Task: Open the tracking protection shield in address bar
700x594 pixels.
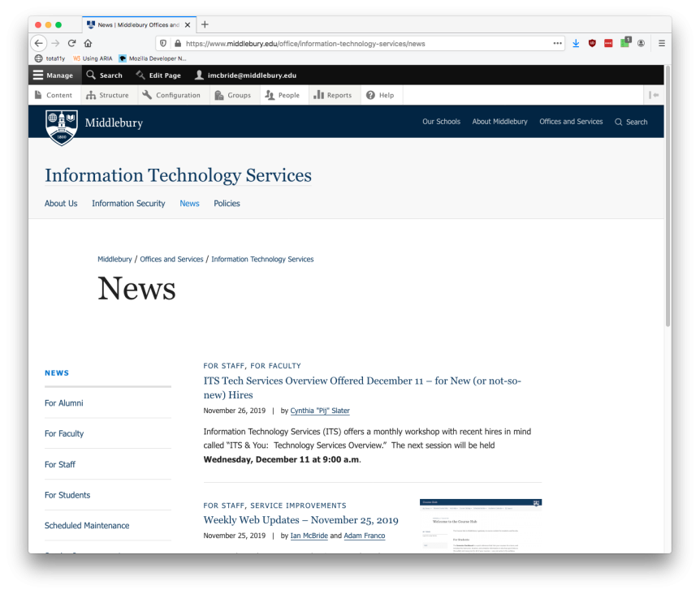Action: [163, 43]
